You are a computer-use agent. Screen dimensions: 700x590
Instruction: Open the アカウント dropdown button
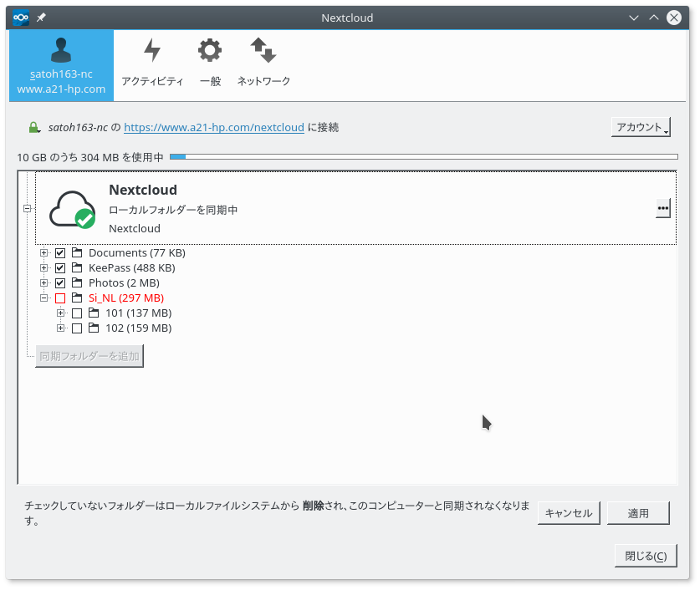(641, 128)
